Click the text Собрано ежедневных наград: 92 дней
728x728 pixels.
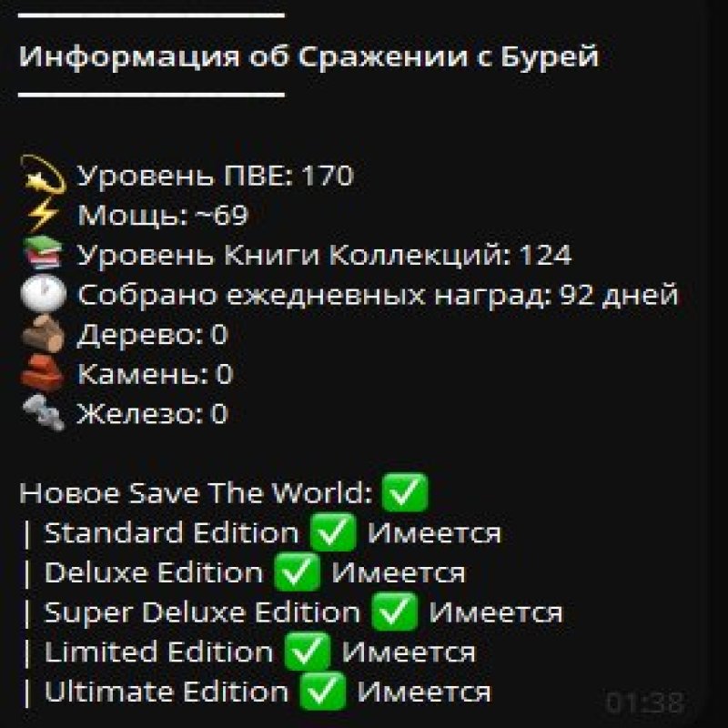pyautogui.click(x=378, y=294)
